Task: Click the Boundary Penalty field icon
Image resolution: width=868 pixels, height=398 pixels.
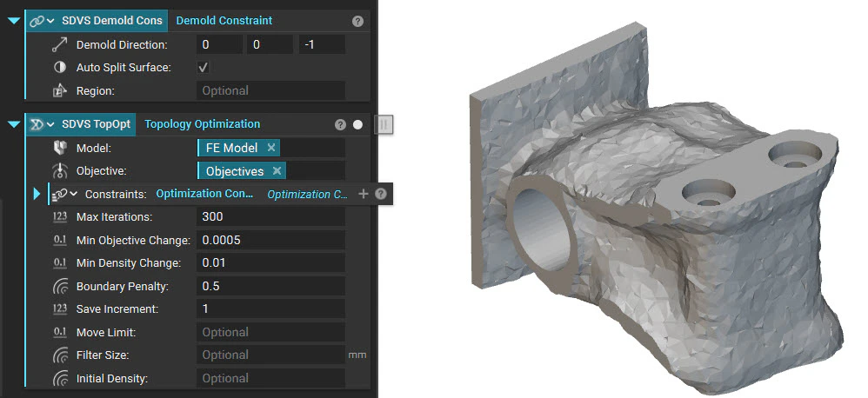Action: (x=60, y=287)
